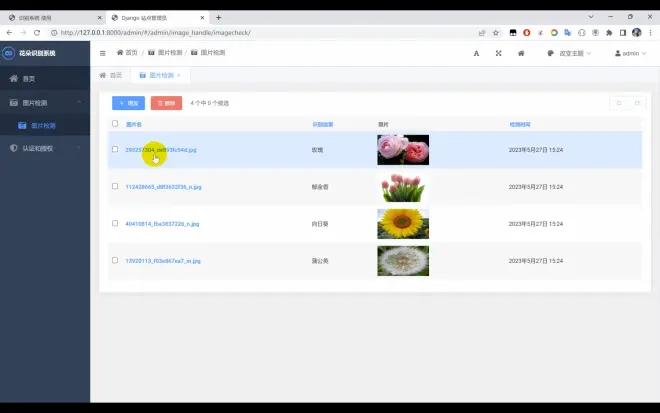This screenshot has height=413, width=660.
Task: Select the checkbox for the tulip row
Action: (115, 186)
